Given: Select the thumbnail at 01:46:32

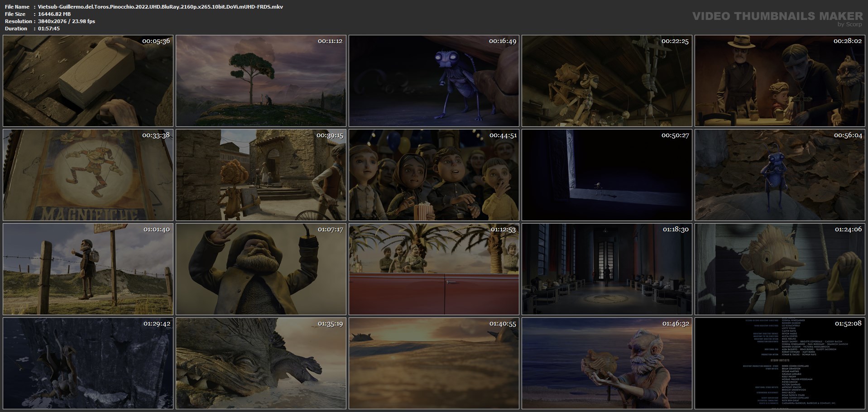Looking at the screenshot, I should [x=607, y=364].
